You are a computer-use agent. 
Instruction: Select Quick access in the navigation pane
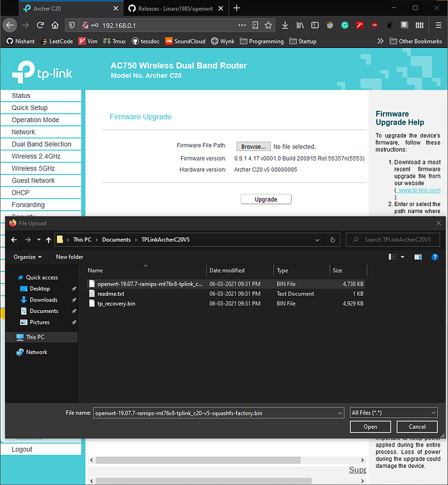pyautogui.click(x=42, y=278)
